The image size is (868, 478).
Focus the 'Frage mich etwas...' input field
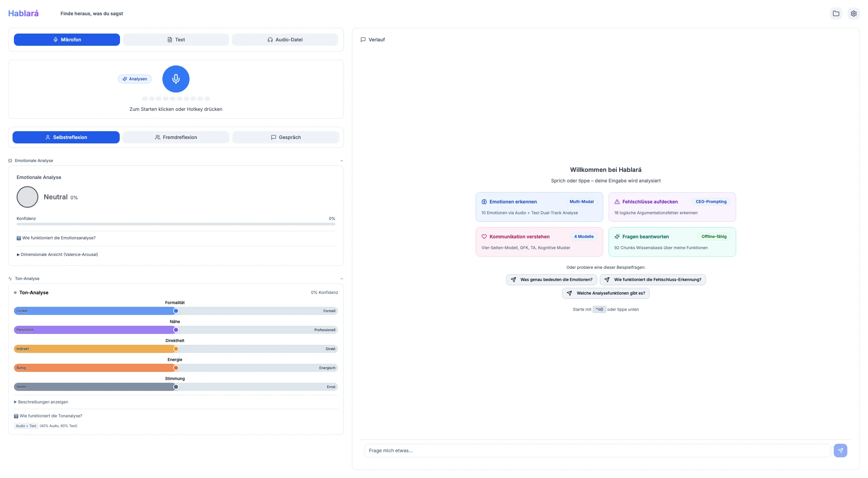pos(597,451)
